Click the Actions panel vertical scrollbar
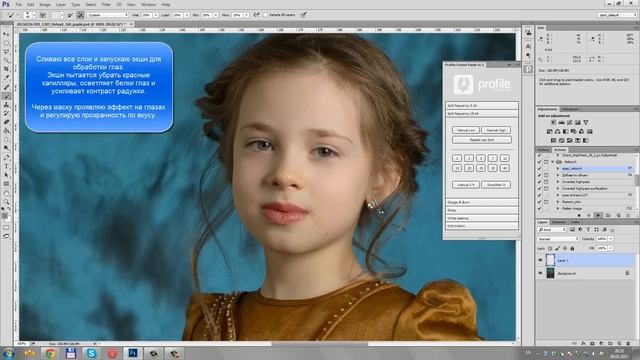Image resolution: width=640 pixels, height=360 pixels. coord(636,180)
